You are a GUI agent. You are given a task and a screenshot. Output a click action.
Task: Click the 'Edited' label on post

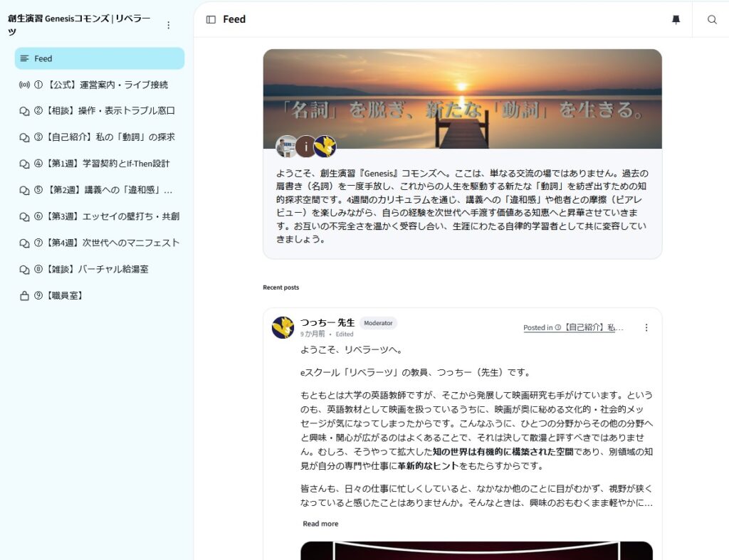[x=345, y=334]
